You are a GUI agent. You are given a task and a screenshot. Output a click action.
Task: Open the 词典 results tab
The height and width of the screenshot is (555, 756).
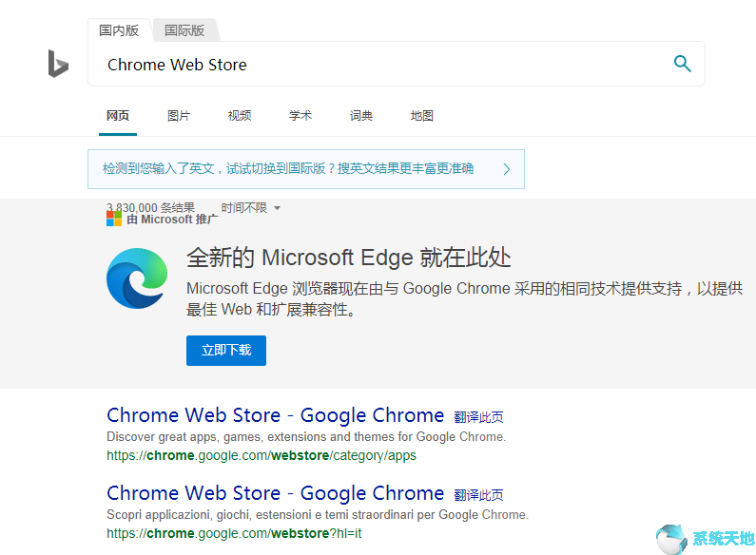pyautogui.click(x=361, y=116)
